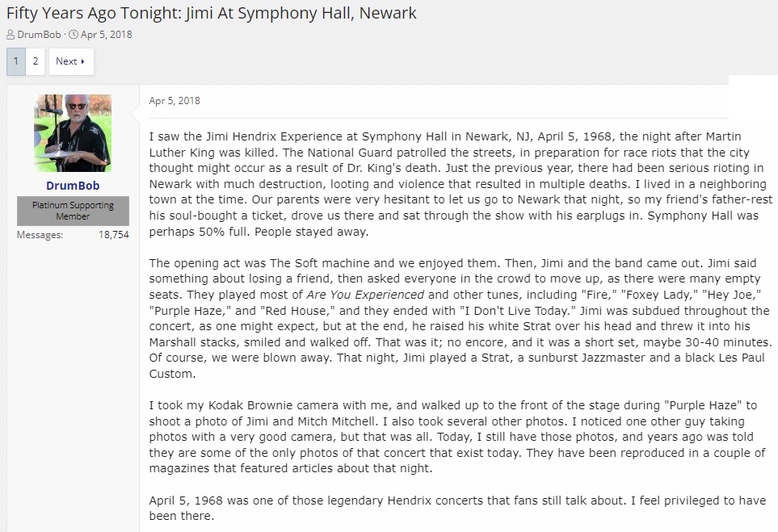This screenshot has height=532, width=778.
Task: Click the Platinum Supporting Member banner
Action: (x=73, y=211)
